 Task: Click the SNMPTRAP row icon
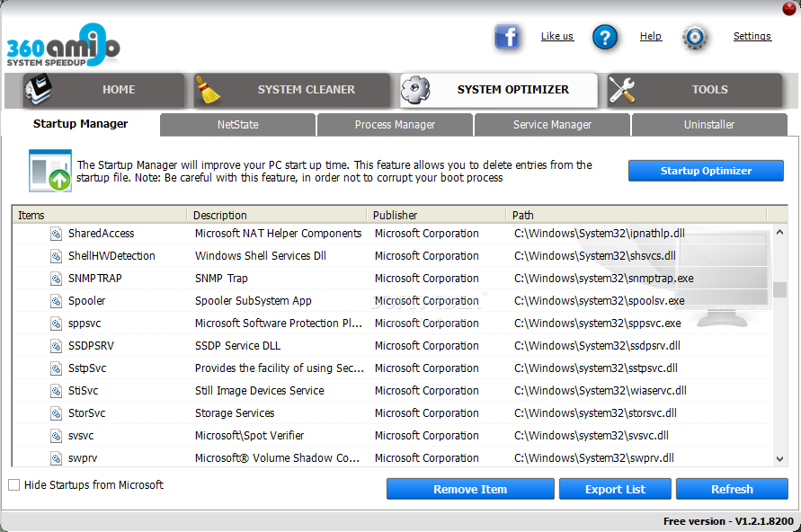(x=57, y=279)
